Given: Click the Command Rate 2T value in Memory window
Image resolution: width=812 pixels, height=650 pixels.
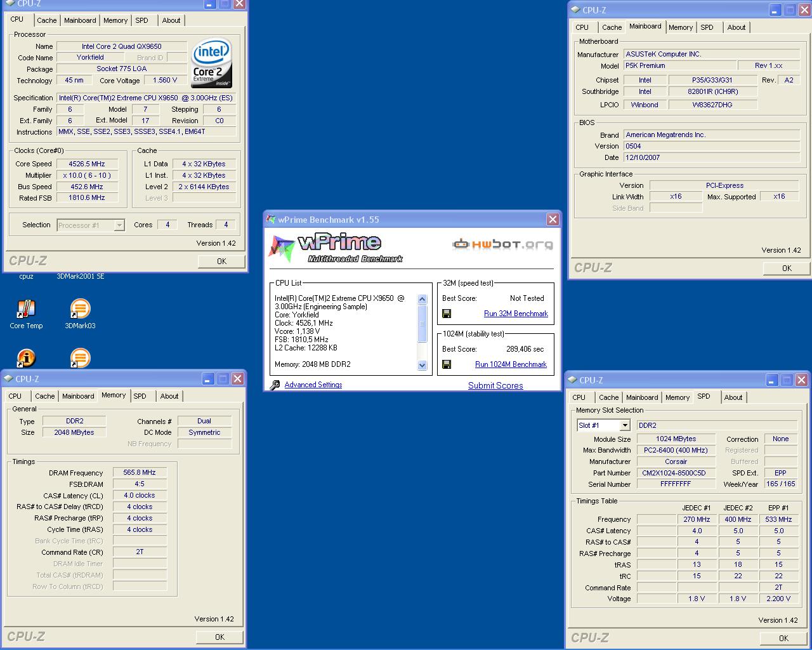Looking at the screenshot, I should point(140,552).
